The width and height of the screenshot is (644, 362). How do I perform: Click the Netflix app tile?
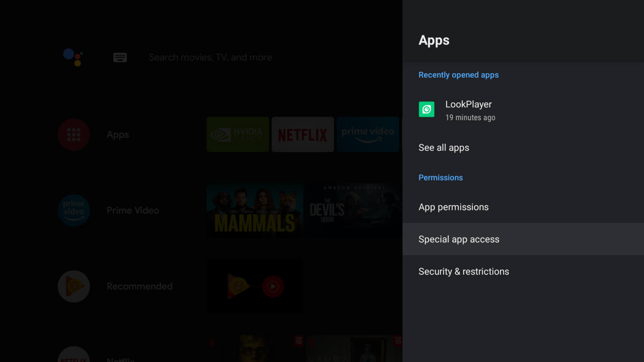pyautogui.click(x=303, y=134)
